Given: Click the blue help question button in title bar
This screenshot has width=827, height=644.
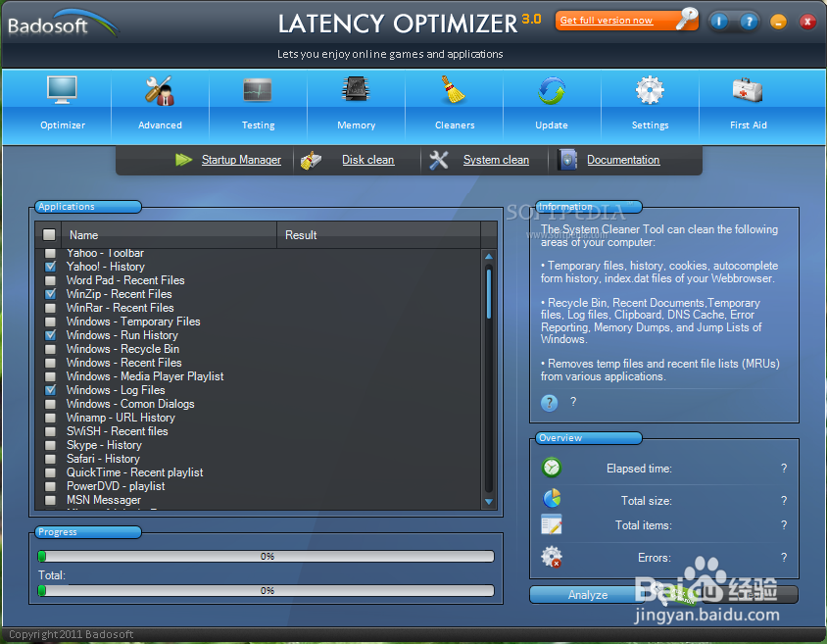Looking at the screenshot, I should coord(749,22).
